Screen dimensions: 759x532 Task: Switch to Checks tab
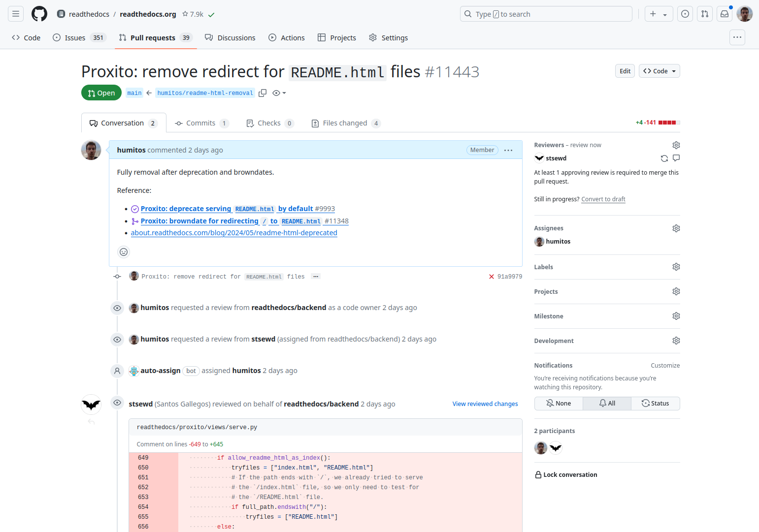click(270, 123)
